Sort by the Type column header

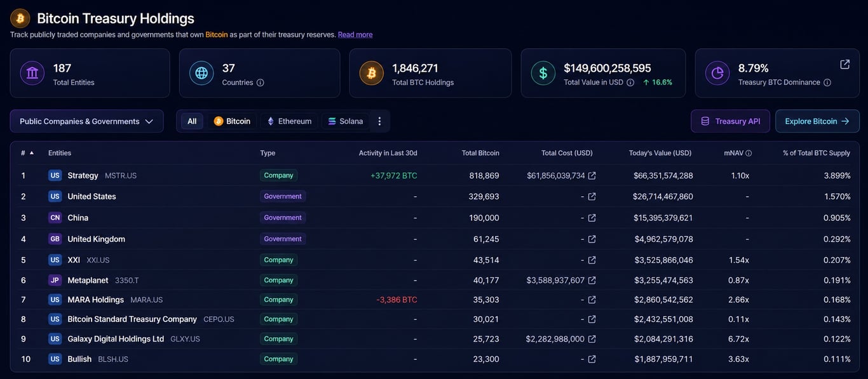click(268, 153)
